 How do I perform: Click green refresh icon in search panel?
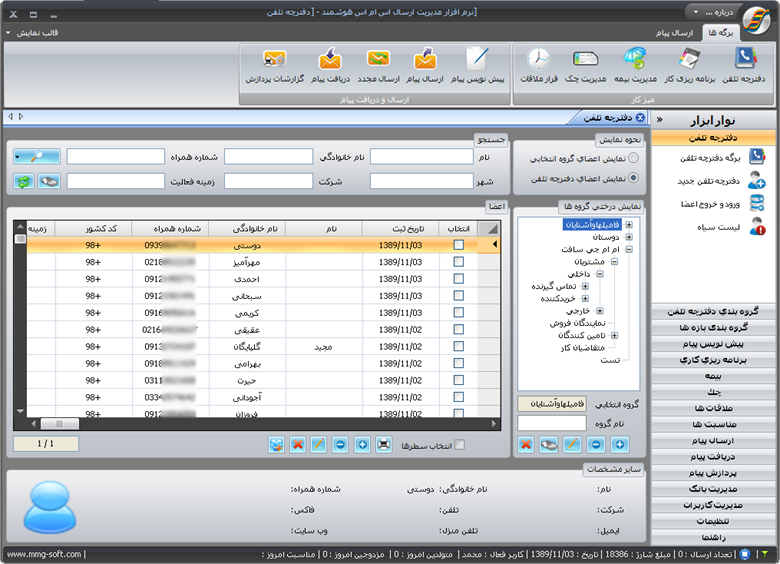[x=23, y=182]
